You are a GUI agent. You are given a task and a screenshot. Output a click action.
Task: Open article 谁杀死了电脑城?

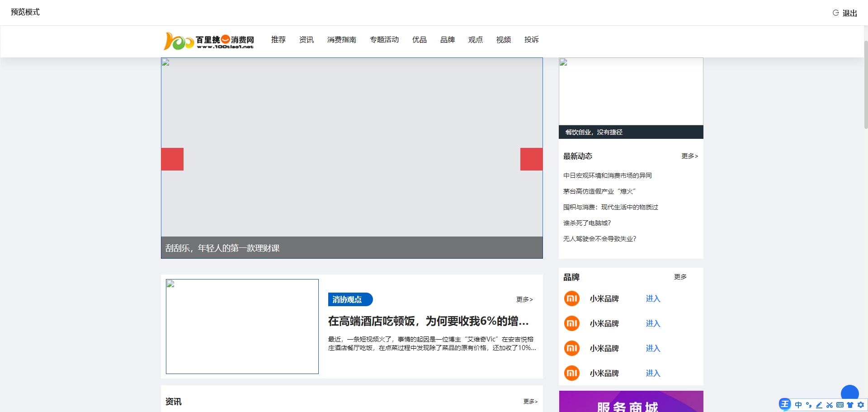click(587, 223)
